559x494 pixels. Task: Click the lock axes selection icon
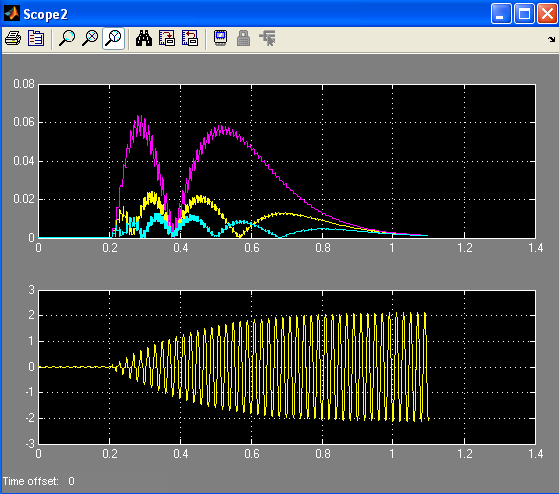243,38
